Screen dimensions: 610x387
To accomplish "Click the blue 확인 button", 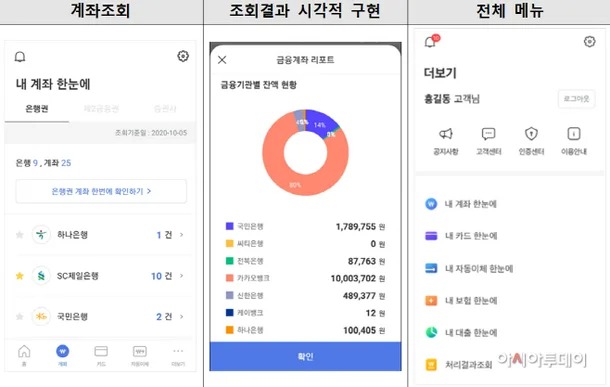I will pyautogui.click(x=305, y=356).
